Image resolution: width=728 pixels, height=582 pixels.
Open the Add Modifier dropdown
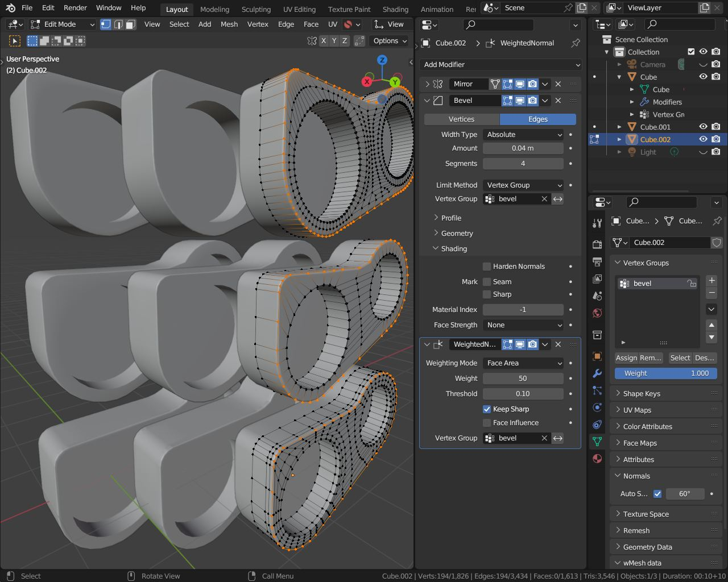coord(500,65)
